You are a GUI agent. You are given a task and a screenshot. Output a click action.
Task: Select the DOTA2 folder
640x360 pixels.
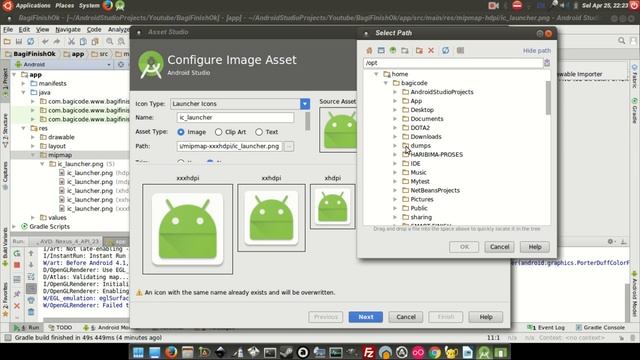coord(420,128)
